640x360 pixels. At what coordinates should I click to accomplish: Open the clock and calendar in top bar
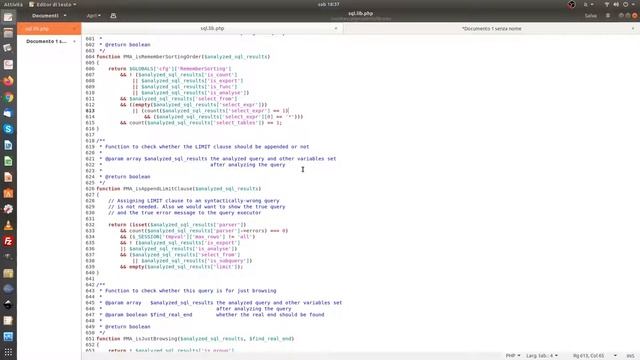329,4
